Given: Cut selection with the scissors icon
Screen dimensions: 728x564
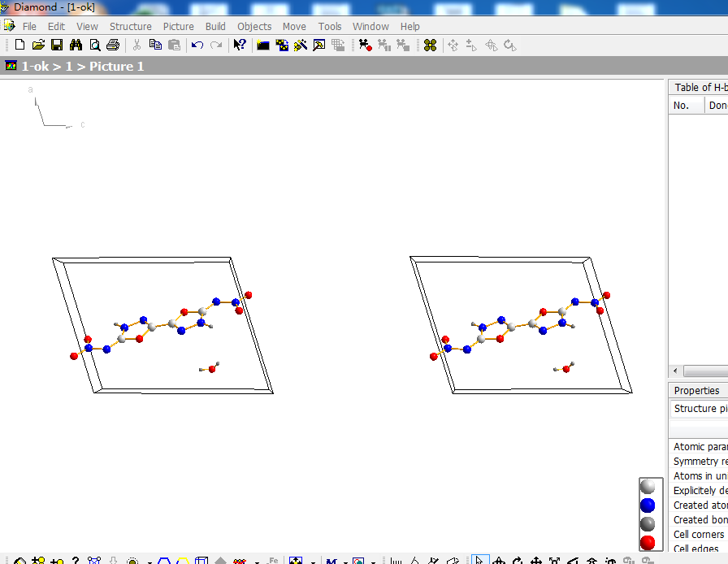Looking at the screenshot, I should tap(136, 45).
